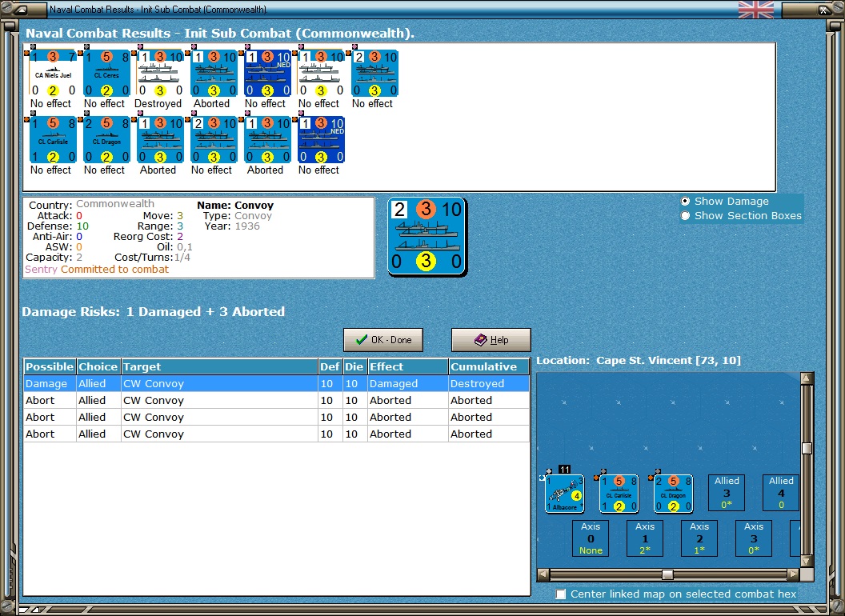845x616 pixels.
Task: Select the Show Section Boxes radio option
Action: click(x=685, y=215)
